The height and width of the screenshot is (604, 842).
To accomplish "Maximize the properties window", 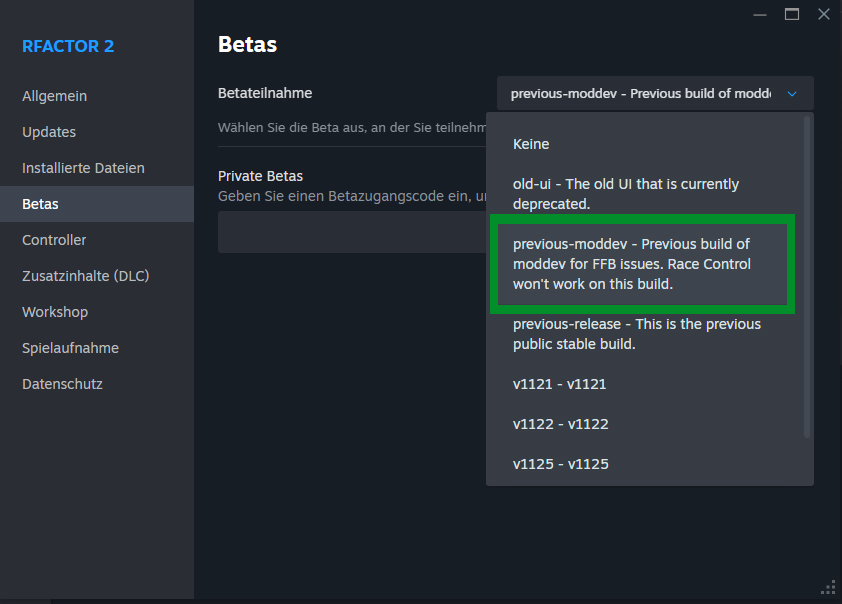I will (792, 14).
